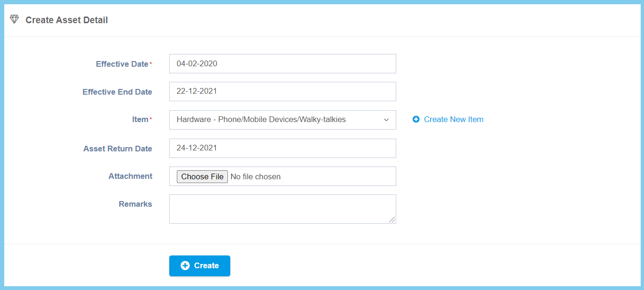Click the Effective End Date label

point(117,92)
